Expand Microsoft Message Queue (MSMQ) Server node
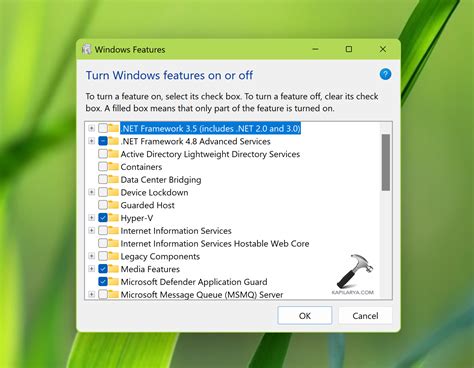The width and height of the screenshot is (474, 368). pos(91,294)
